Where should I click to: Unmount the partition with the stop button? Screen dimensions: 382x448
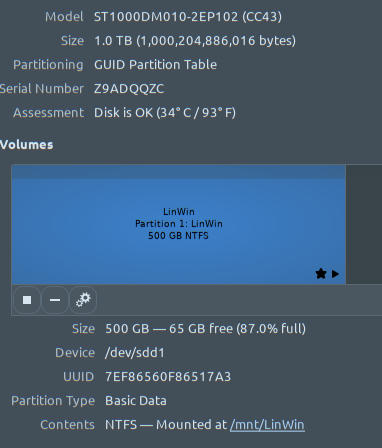pos(27,300)
